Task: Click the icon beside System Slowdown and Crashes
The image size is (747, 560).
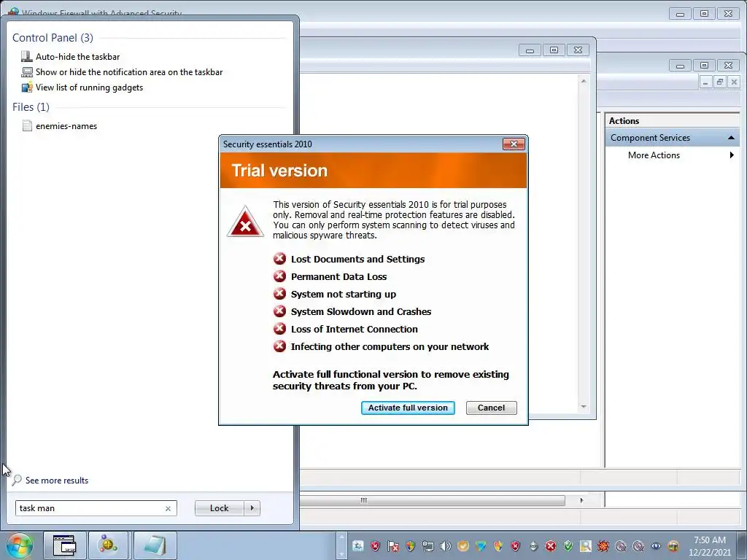Action: (x=279, y=311)
